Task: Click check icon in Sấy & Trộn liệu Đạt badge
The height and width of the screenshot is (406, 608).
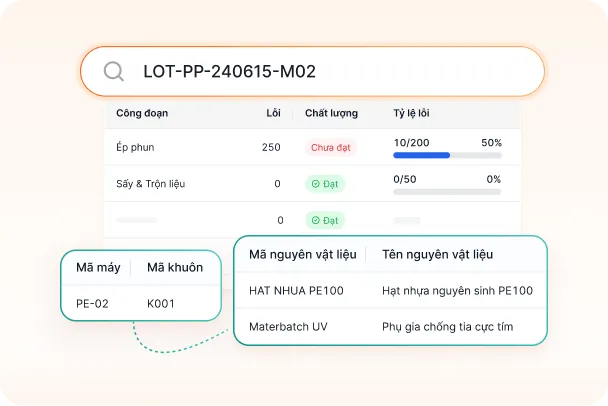Action: (x=316, y=184)
